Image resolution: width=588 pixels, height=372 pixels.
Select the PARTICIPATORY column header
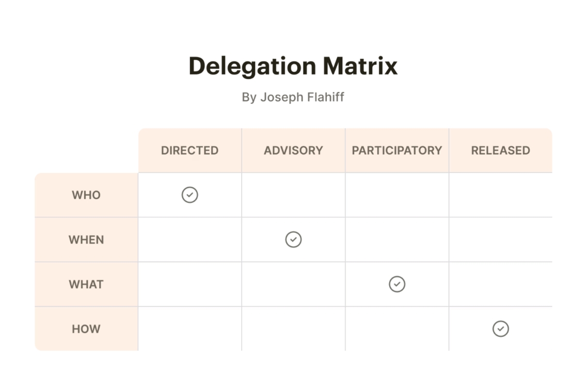[397, 150]
